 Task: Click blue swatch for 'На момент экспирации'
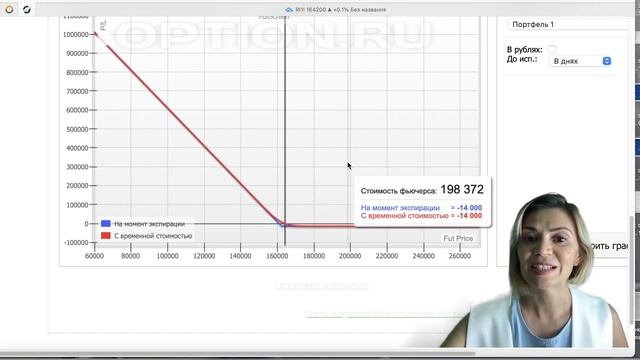point(106,224)
